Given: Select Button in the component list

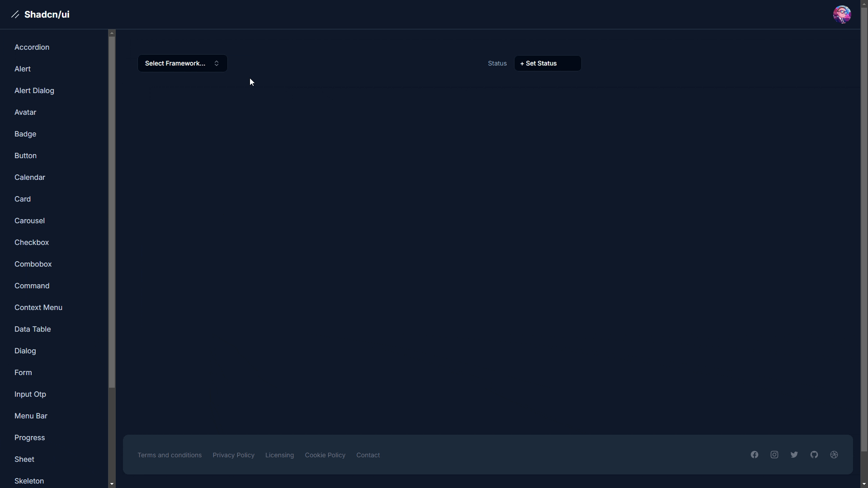Looking at the screenshot, I should (x=25, y=155).
